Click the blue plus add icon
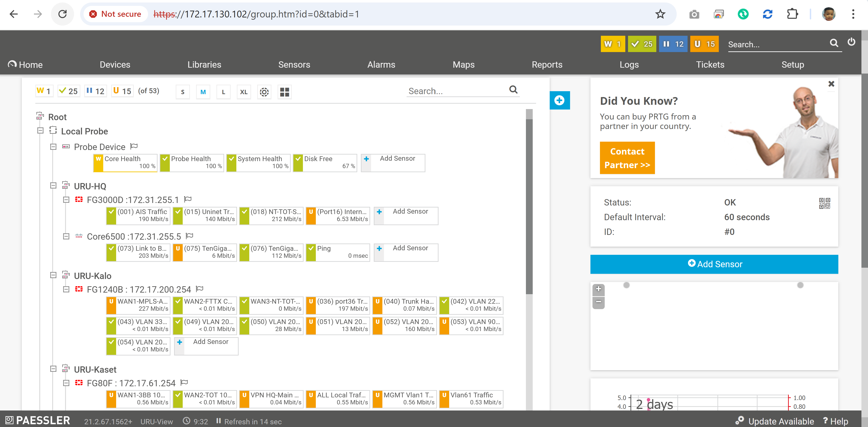Screen dimensions: 868x427 point(559,100)
